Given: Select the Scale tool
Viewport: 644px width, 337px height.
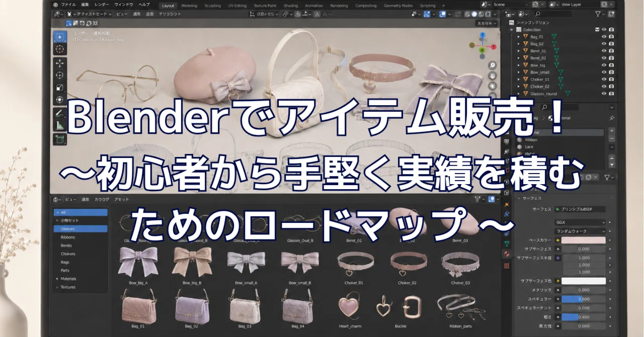Looking at the screenshot, I should point(60,88).
